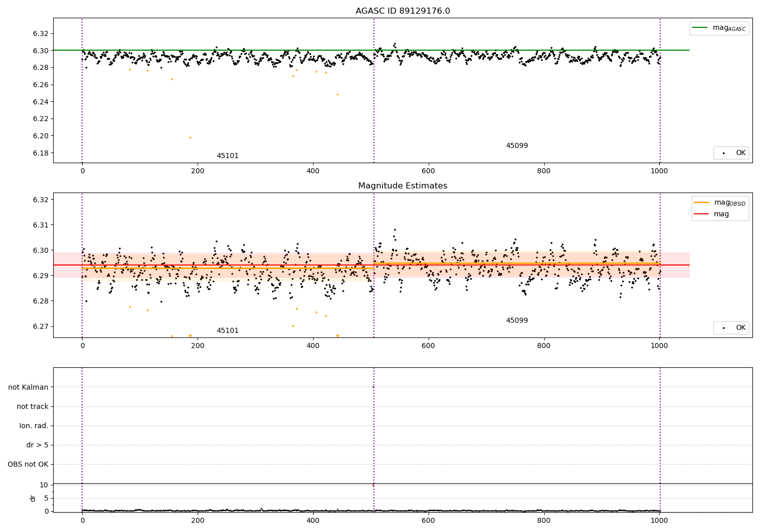This screenshot has height=532, width=760.
Task: Click the 6.32 tick label in top plot
Action: 41,34
